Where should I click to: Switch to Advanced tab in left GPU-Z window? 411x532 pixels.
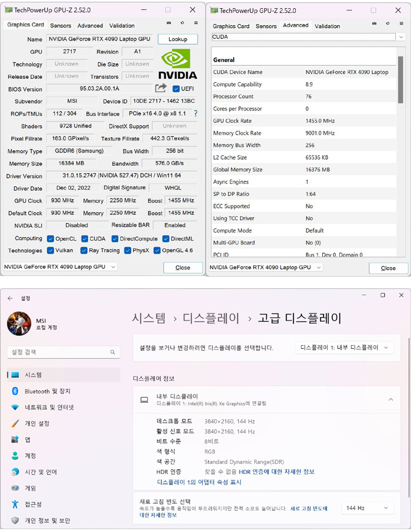[x=90, y=25]
